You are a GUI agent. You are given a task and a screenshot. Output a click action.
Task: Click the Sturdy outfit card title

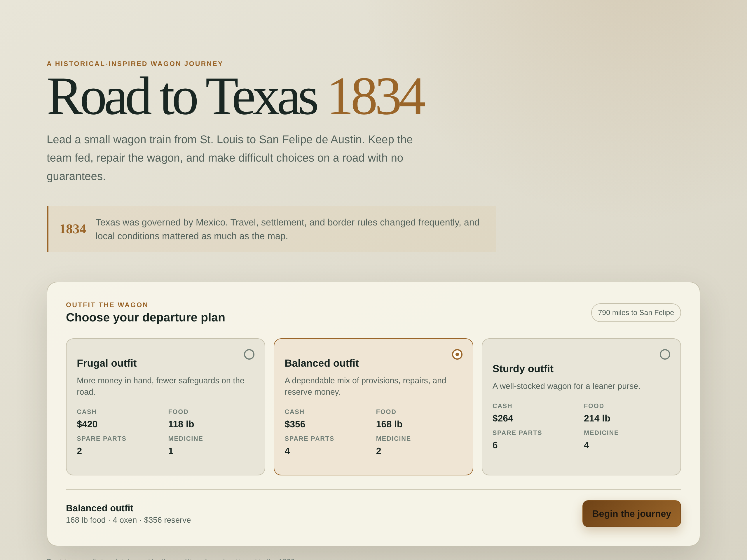point(523,369)
